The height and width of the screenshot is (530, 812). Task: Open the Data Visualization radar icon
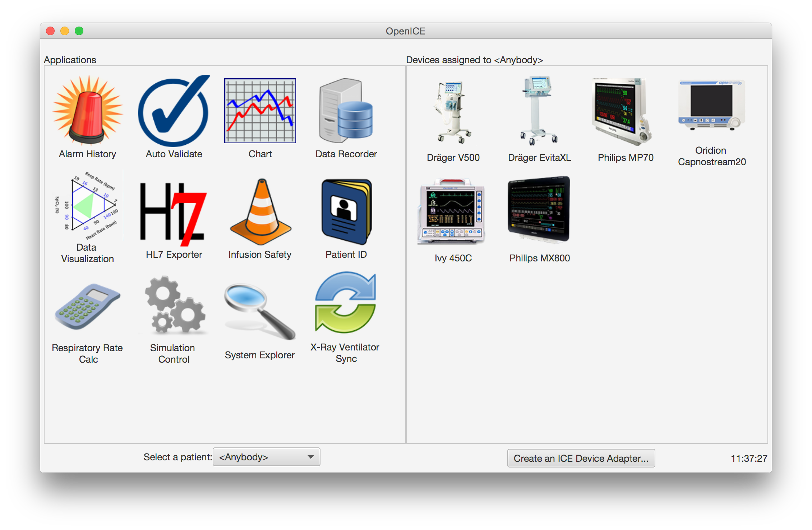pyautogui.click(x=87, y=205)
